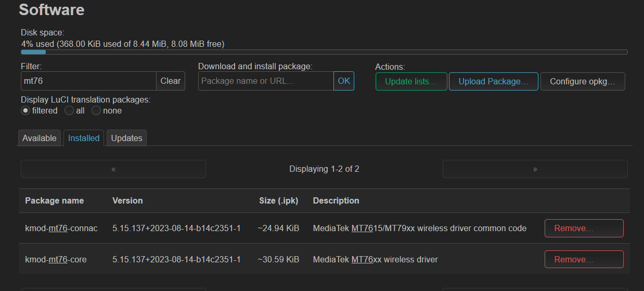Click the Package name column header

[x=55, y=200]
